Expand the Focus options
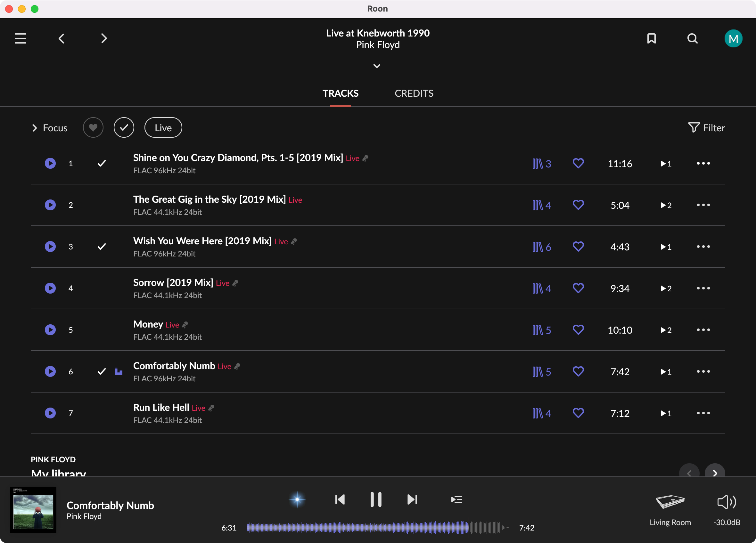 click(50, 128)
